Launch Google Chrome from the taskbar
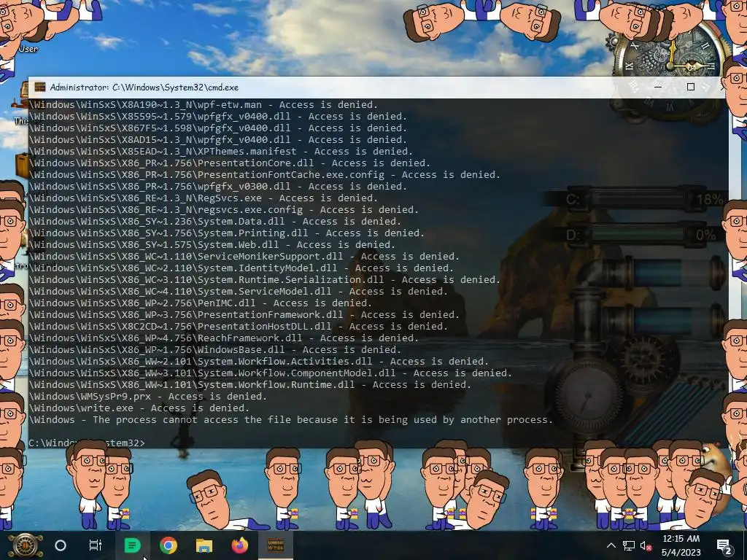747x560 pixels. click(169, 545)
